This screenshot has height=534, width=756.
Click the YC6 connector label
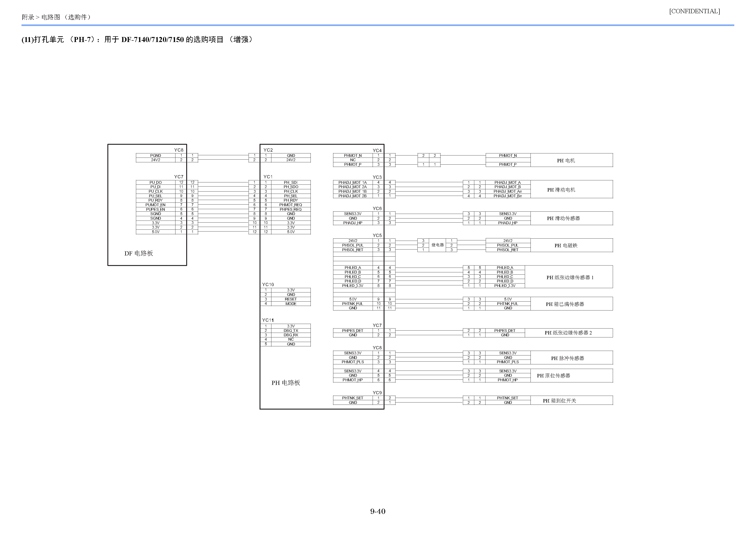click(377, 209)
